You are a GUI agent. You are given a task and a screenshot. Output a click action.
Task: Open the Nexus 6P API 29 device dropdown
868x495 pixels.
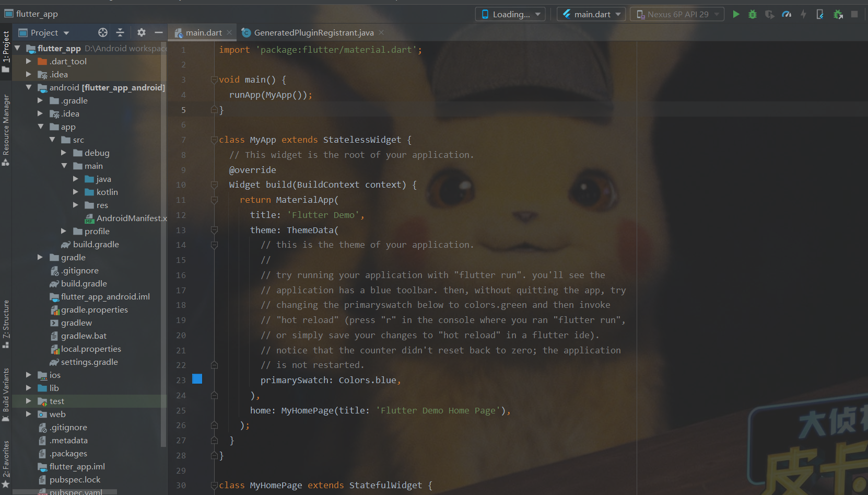(x=677, y=14)
